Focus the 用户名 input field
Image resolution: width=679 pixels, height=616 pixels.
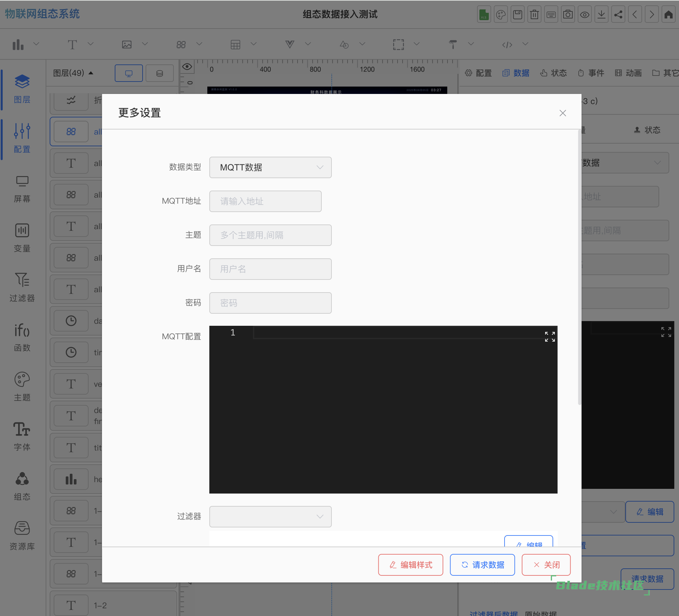pos(270,269)
